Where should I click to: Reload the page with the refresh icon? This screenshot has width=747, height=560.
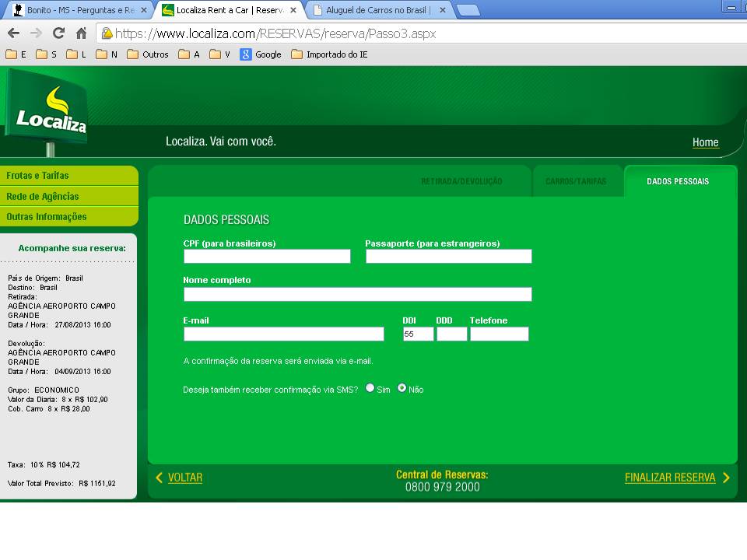[x=58, y=33]
